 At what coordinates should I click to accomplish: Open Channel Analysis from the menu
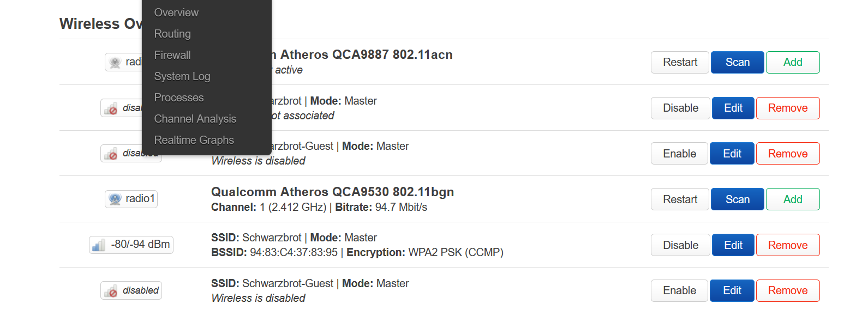pyautogui.click(x=195, y=119)
